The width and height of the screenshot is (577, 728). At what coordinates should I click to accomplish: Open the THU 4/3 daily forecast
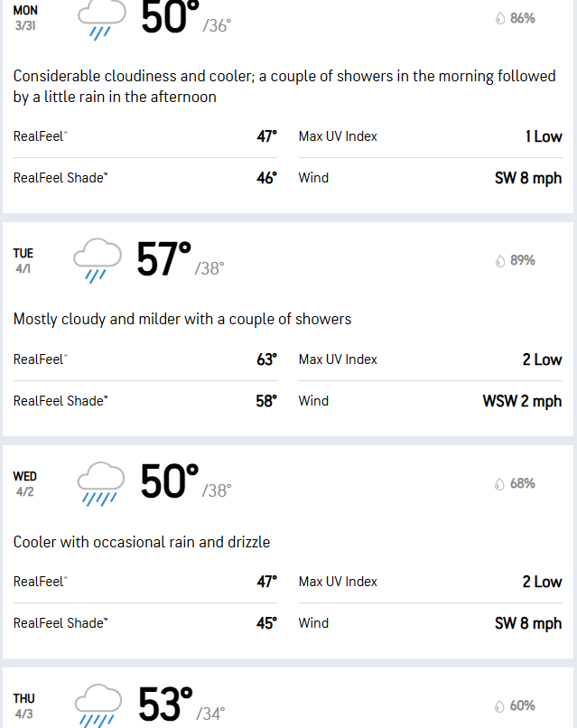[288, 698]
